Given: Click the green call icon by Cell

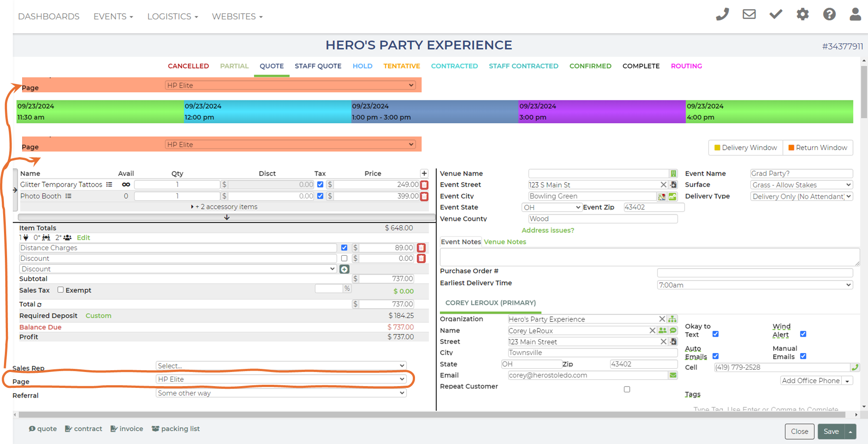Looking at the screenshot, I should pos(855,367).
